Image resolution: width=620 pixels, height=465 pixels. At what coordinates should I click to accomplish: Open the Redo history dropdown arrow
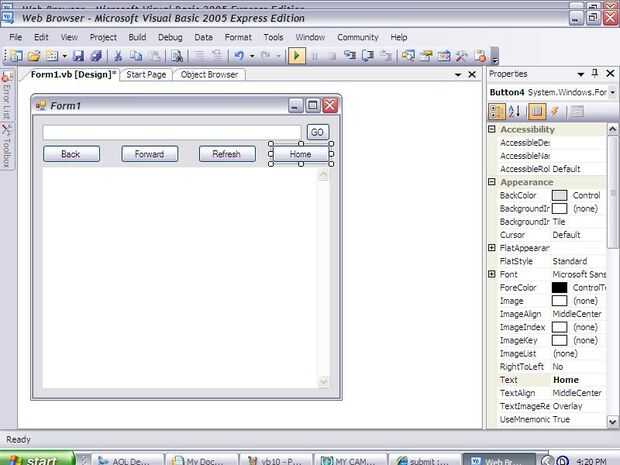tap(278, 56)
